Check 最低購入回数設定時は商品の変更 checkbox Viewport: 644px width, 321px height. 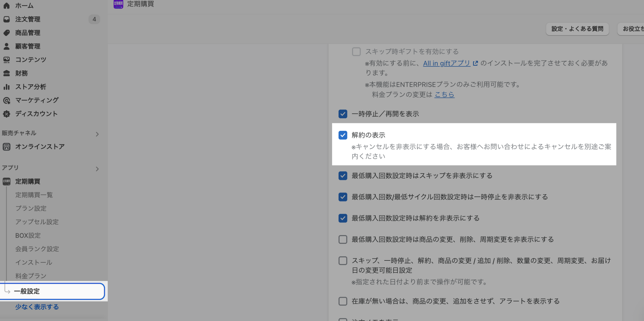[343, 239]
